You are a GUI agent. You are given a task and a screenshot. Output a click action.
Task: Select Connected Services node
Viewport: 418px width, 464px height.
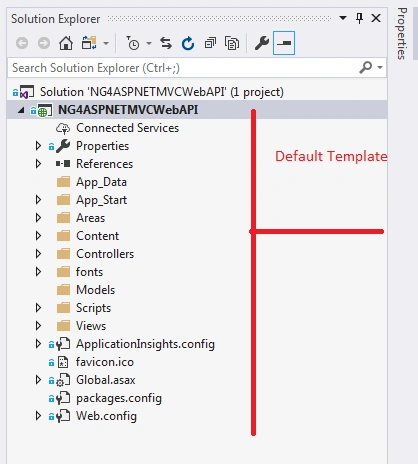point(127,128)
